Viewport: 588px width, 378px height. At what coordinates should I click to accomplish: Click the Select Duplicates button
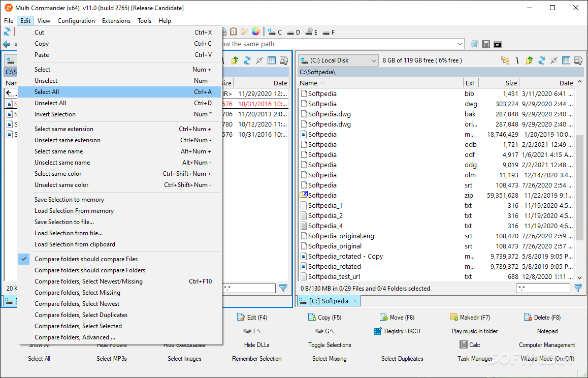[x=402, y=359]
